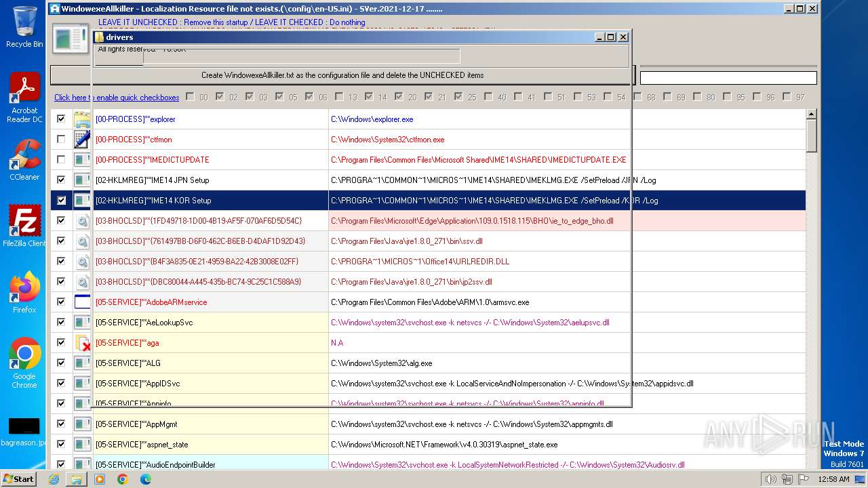The image size is (868, 488).
Task: Maximize the drivers window
Action: coord(610,37)
